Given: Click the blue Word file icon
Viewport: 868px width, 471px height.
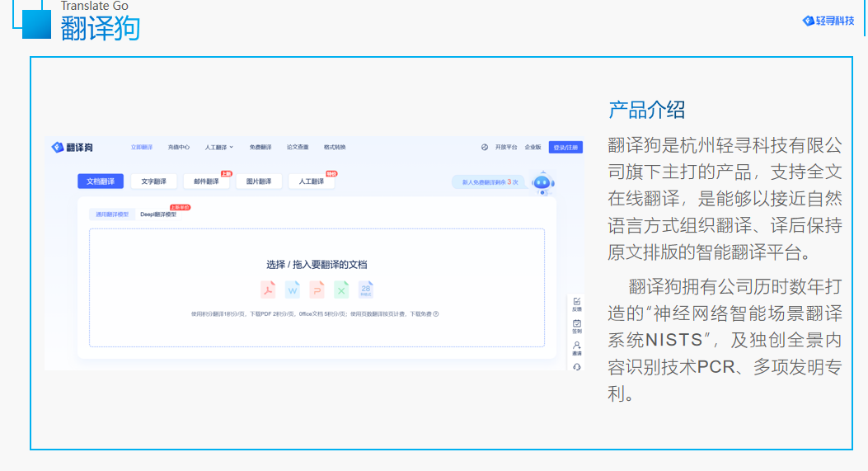Looking at the screenshot, I should coord(293,290).
